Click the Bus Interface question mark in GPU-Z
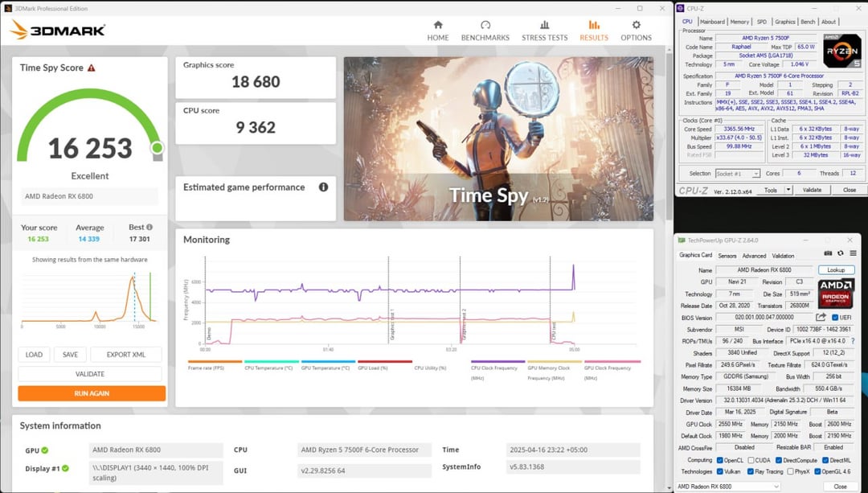Screen dimensions: 868x493 point(853,341)
